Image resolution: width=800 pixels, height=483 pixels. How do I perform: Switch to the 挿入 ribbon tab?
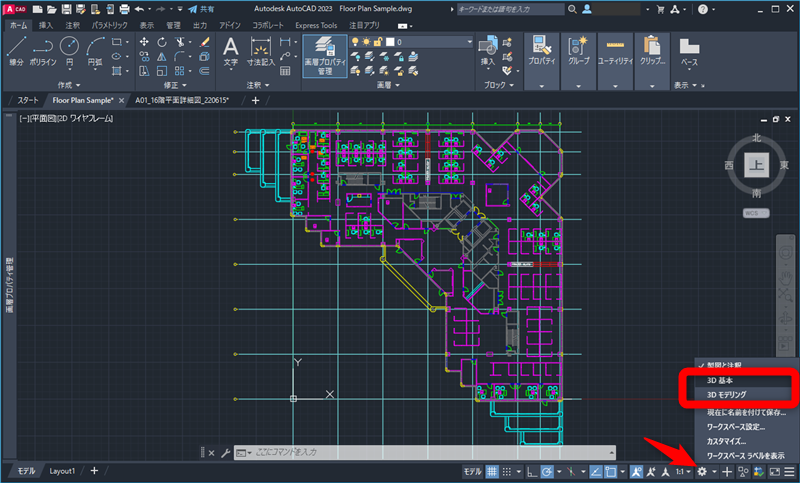pos(46,23)
